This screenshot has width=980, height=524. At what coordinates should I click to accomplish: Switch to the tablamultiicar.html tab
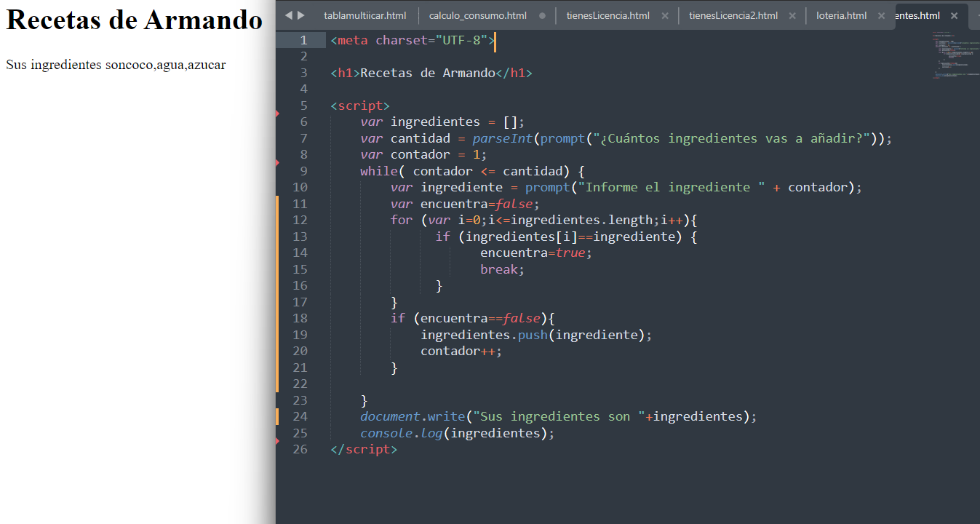[365, 15]
